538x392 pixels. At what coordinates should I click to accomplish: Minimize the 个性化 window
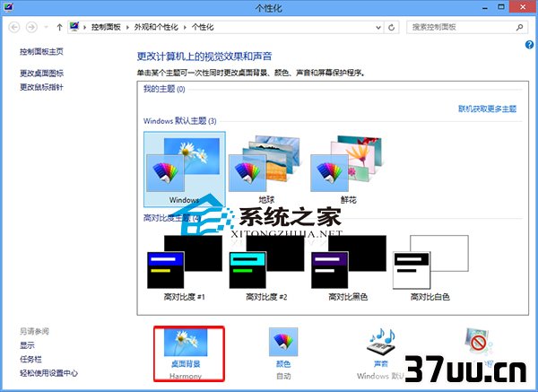tap(485, 7)
